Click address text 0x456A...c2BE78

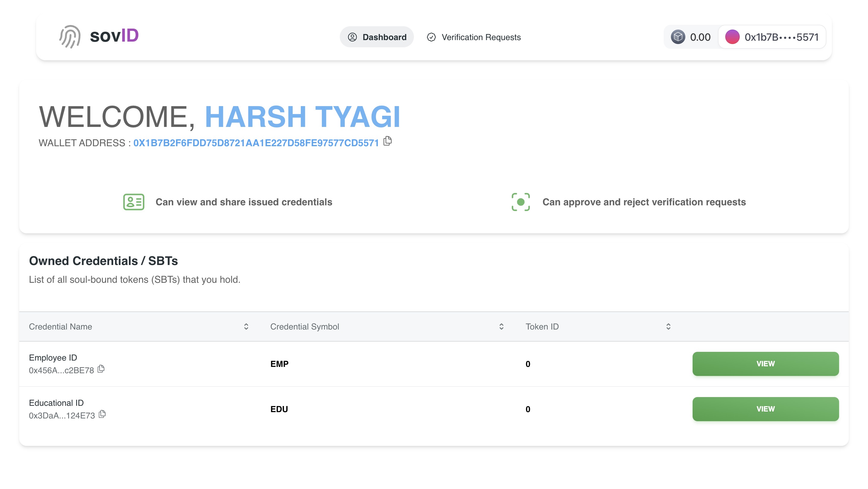61,371
